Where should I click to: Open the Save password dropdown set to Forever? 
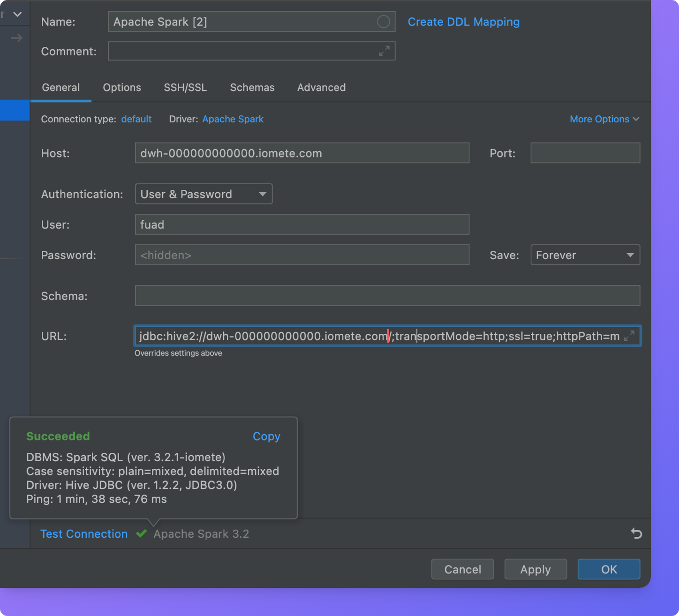pyautogui.click(x=585, y=255)
